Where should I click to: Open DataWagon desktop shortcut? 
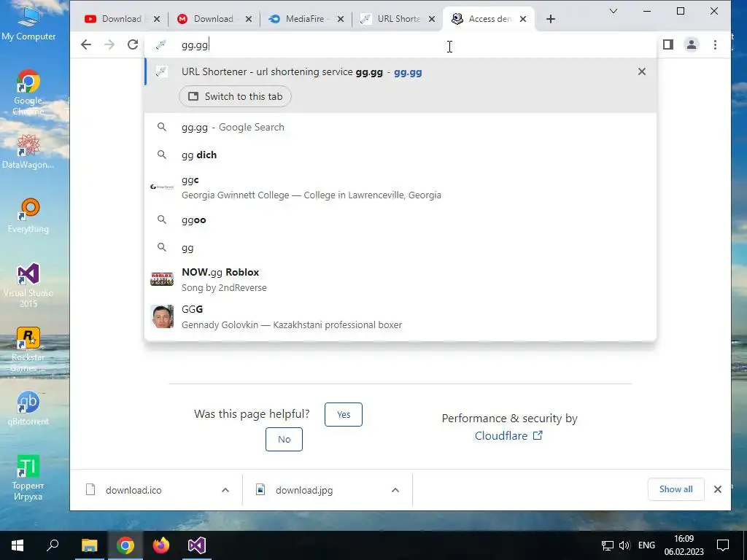coord(28,152)
